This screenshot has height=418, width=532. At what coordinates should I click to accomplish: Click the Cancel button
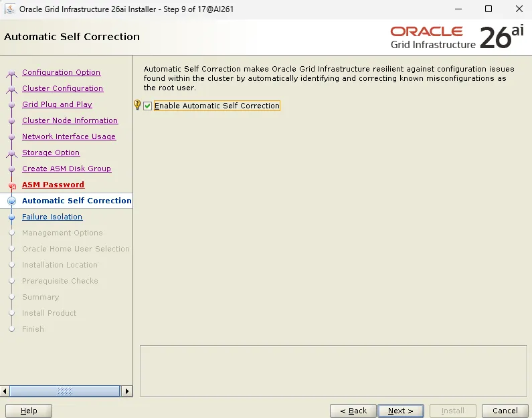pos(505,411)
